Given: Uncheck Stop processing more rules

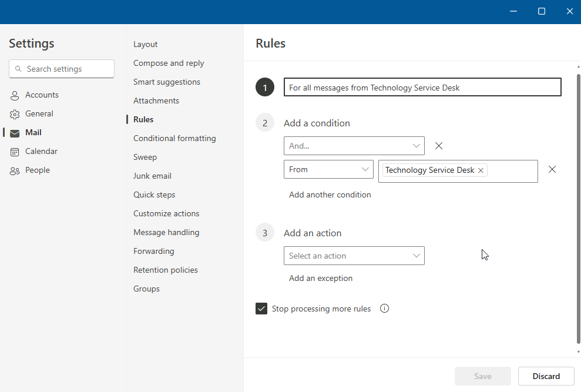Looking at the screenshot, I should pos(261,309).
